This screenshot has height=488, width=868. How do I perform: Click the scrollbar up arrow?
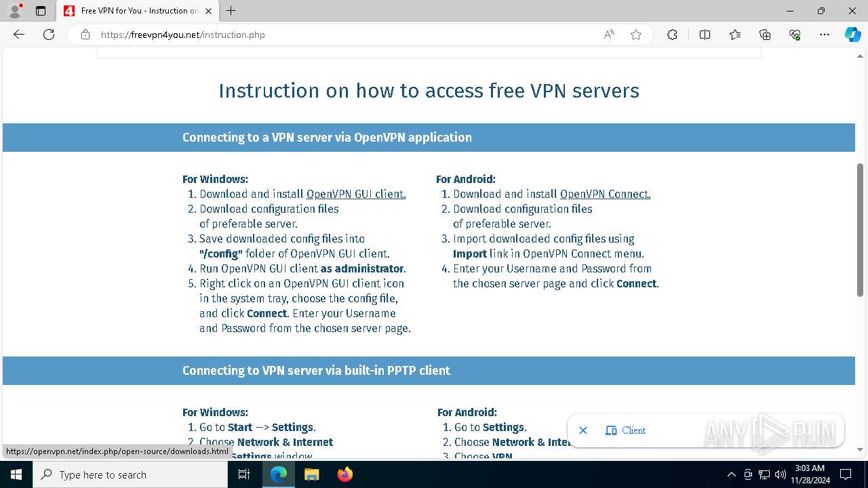point(860,56)
